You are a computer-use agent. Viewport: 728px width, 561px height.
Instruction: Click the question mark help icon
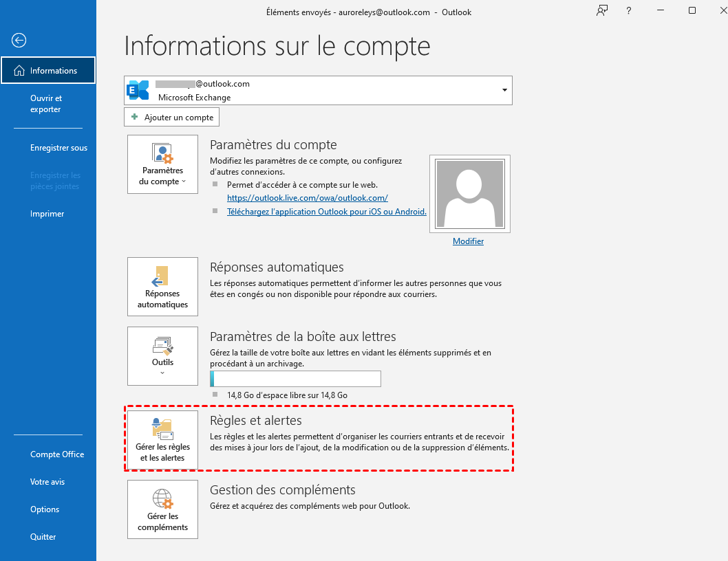coord(629,11)
